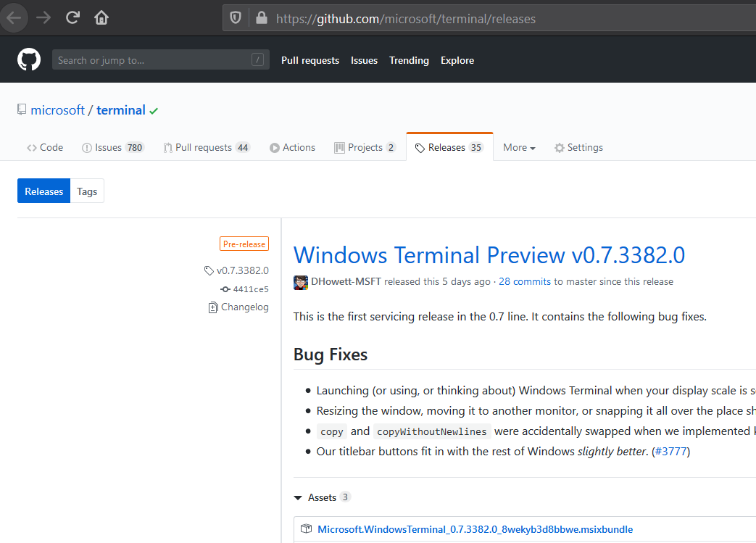Open the GitHub homepage via Octocat logo

click(x=28, y=59)
